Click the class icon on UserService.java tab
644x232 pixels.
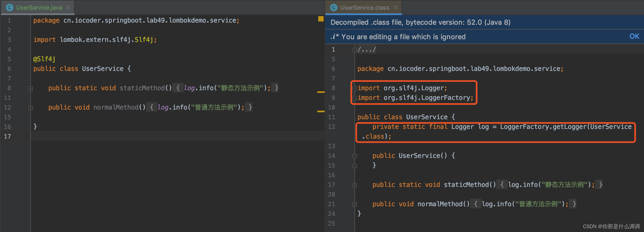click(10, 8)
